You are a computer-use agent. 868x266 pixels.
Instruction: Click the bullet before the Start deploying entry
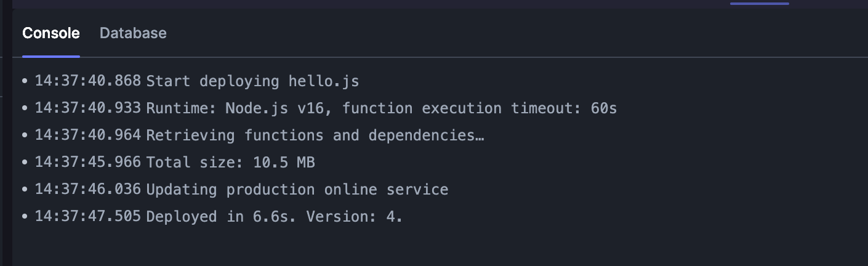click(25, 81)
